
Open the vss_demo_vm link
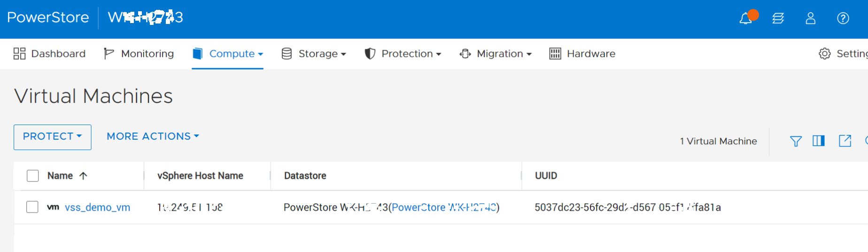coord(97,207)
